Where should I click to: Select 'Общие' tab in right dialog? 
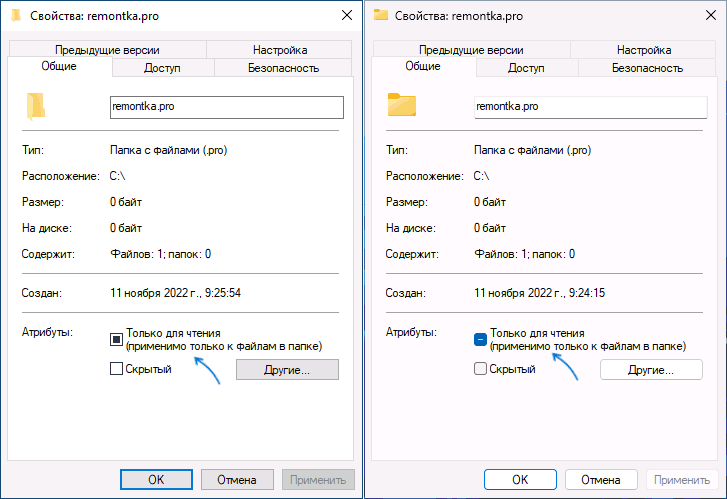423,66
